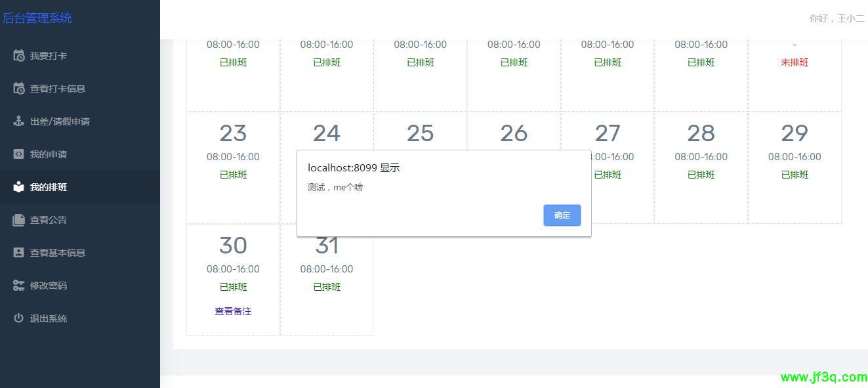The image size is (868, 388).
Task: Click the anchor icon beside 出差/请假申请
Action: (19, 121)
